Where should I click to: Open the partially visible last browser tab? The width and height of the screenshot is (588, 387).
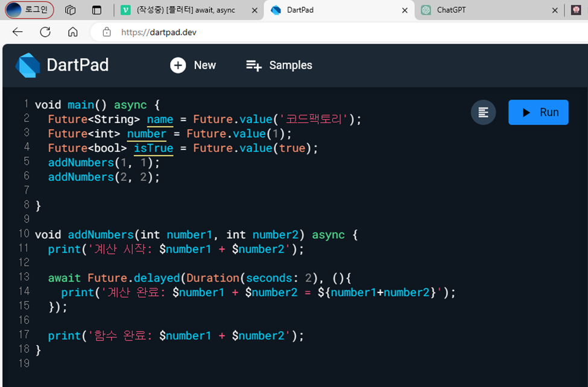[577, 10]
